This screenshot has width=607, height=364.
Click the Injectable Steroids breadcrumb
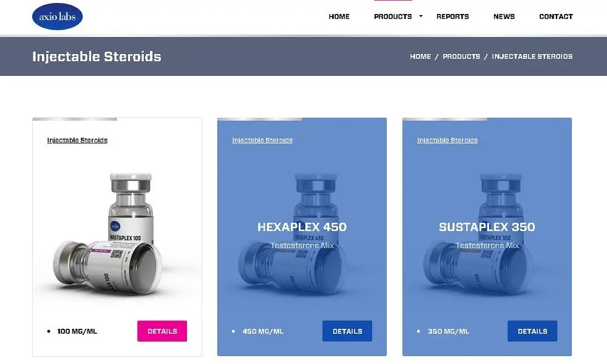[x=532, y=56]
